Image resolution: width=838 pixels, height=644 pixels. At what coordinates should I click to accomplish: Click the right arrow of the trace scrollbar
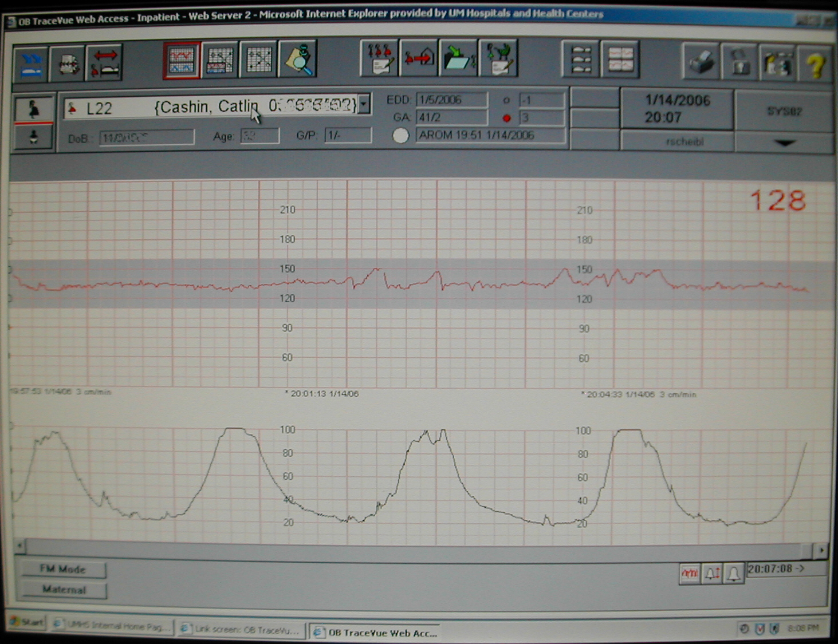(821, 550)
